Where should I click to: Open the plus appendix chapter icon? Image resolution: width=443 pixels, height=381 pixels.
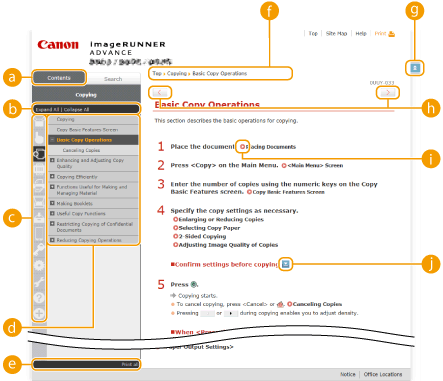(x=39, y=313)
